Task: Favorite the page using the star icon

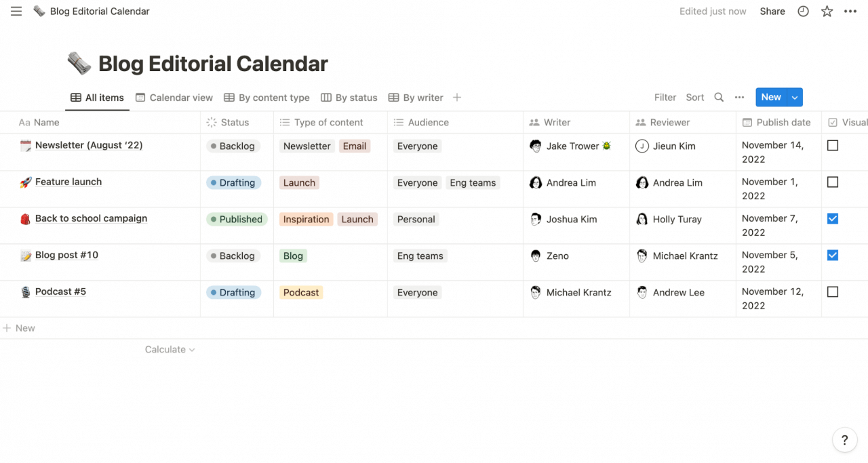Action: click(x=827, y=11)
